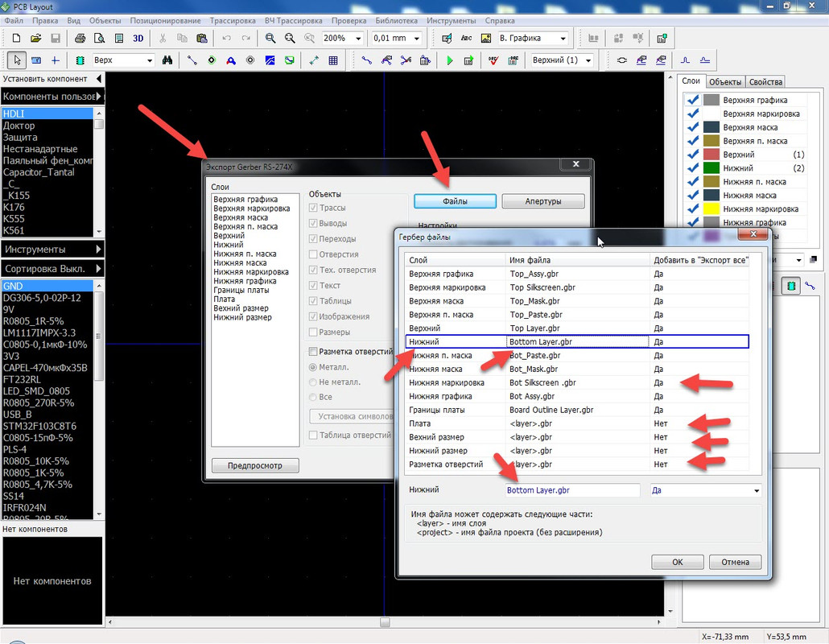Image resolution: width=829 pixels, height=644 pixels.
Task: Click the red Верхний layer color swatch
Action: coord(711,155)
